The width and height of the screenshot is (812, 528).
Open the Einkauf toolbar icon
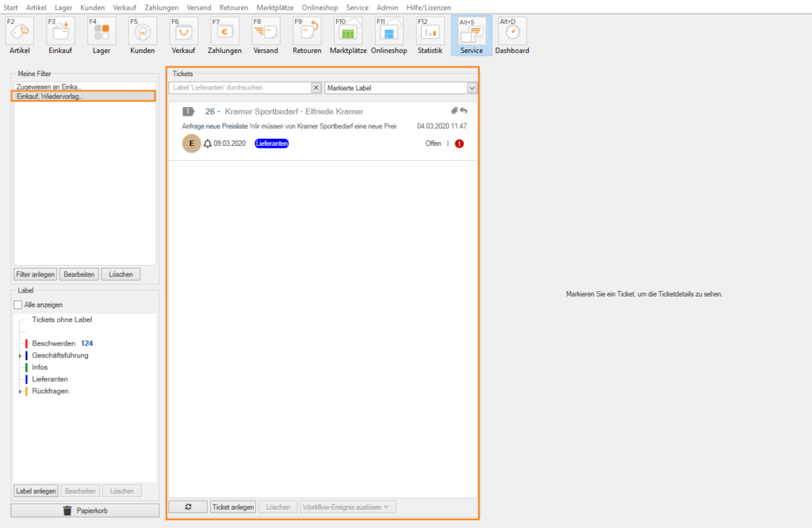61,32
